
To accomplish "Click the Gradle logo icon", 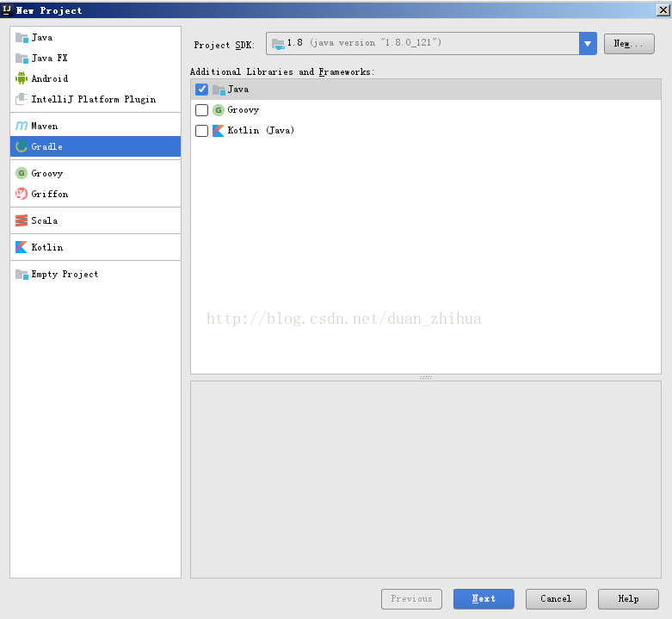I will [22, 146].
